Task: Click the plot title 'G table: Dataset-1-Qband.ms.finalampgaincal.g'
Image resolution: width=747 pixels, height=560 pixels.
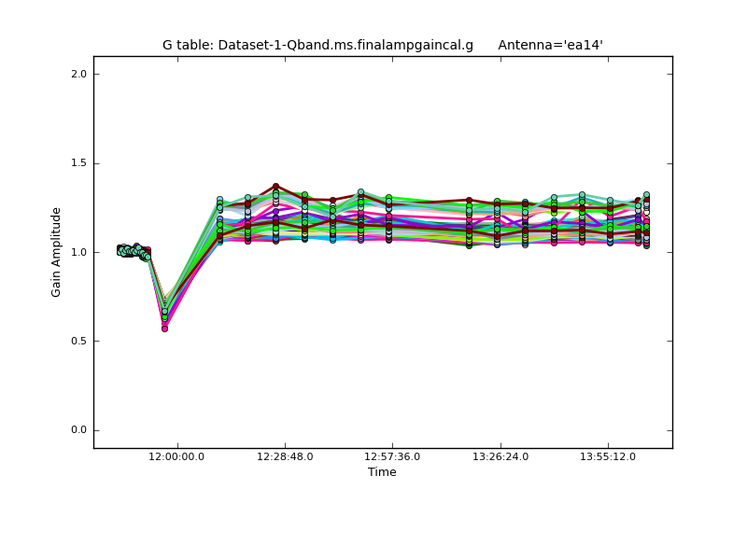Action: [317, 45]
